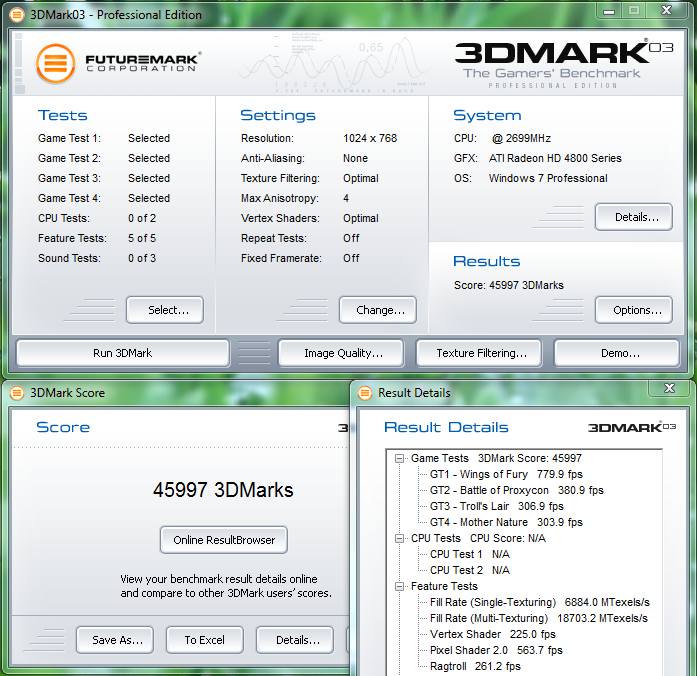The height and width of the screenshot is (676, 697).
Task: Export result To Excel
Action: pyautogui.click(x=205, y=640)
